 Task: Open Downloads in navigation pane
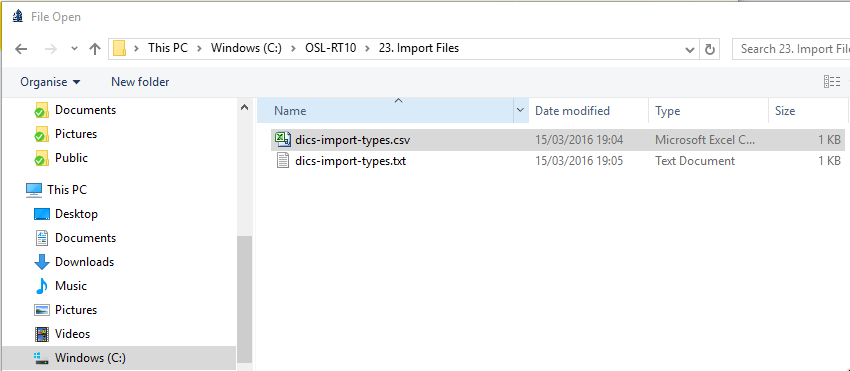pos(85,261)
